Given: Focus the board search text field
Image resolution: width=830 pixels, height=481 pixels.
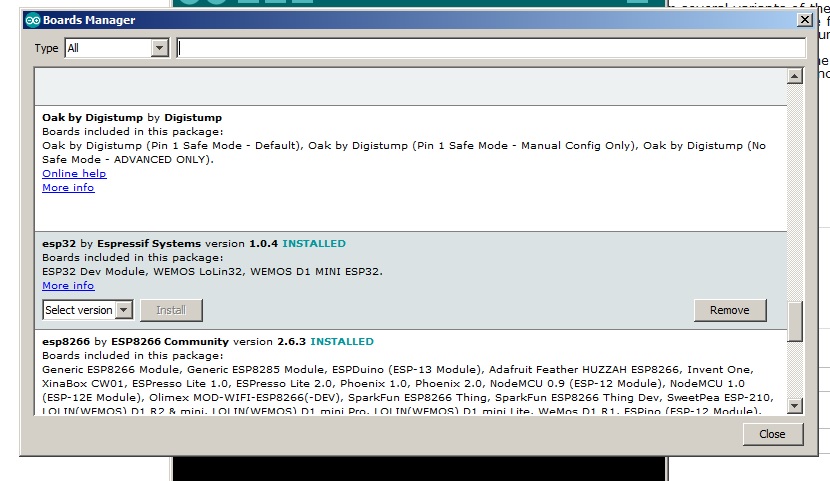Looking at the screenshot, I should [x=491, y=48].
